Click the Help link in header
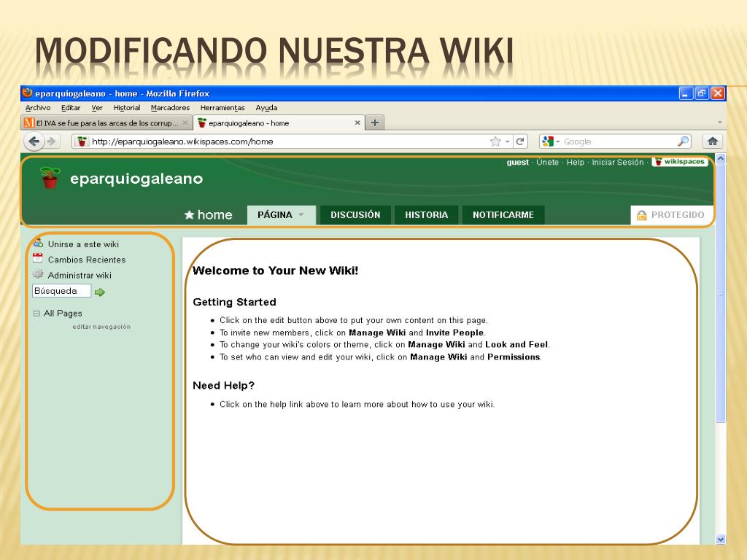The width and height of the screenshot is (747, 560). coord(575,163)
